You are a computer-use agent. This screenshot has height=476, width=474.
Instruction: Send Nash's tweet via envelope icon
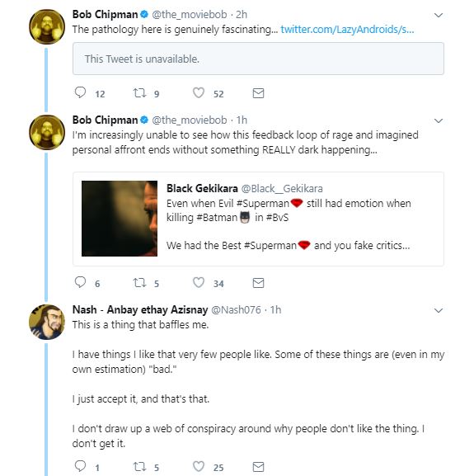[258, 467]
